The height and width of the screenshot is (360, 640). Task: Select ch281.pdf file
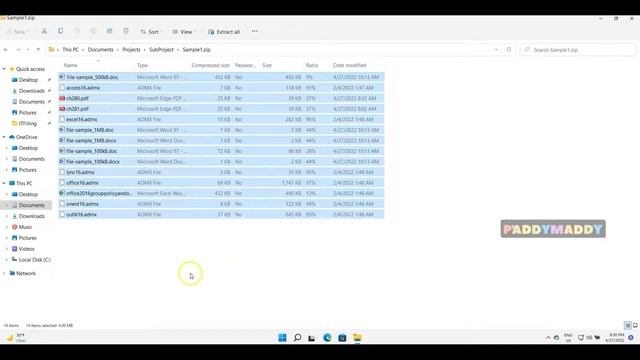pos(221,109)
